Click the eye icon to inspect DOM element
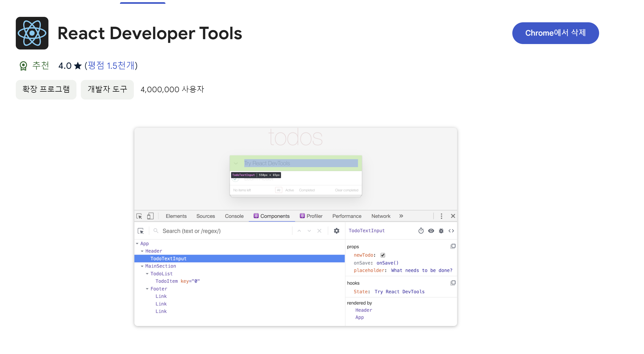This screenshot has width=644, height=354. [431, 231]
